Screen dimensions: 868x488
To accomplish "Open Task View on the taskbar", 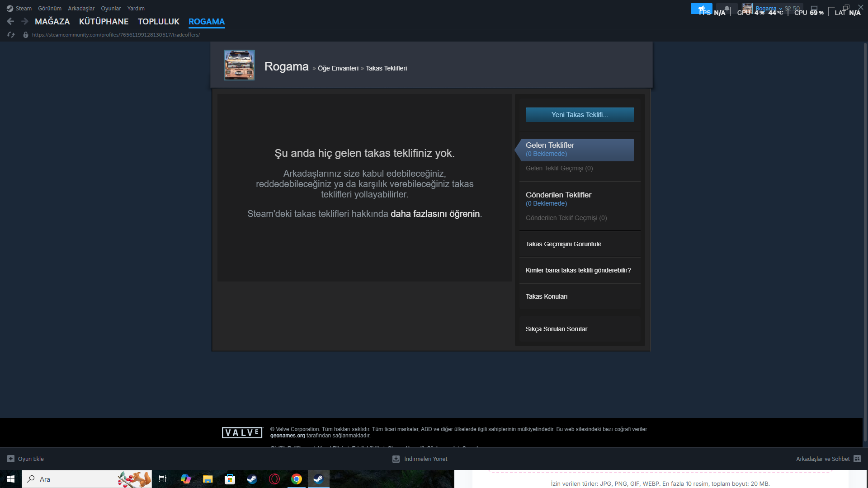I will 163,479.
